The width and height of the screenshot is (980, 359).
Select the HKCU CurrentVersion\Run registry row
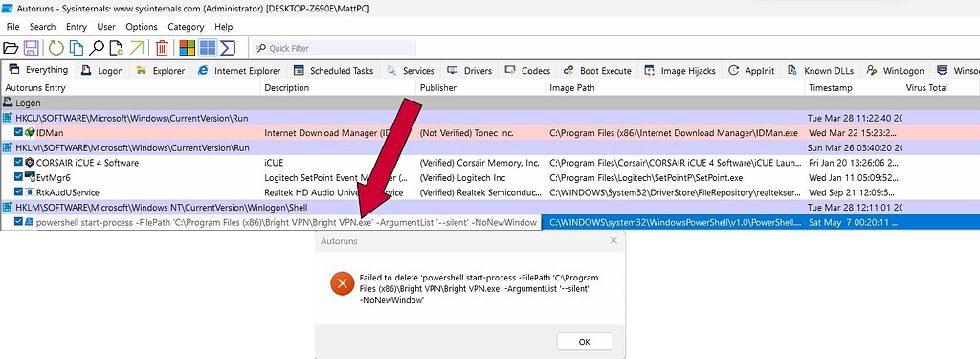tap(490, 118)
